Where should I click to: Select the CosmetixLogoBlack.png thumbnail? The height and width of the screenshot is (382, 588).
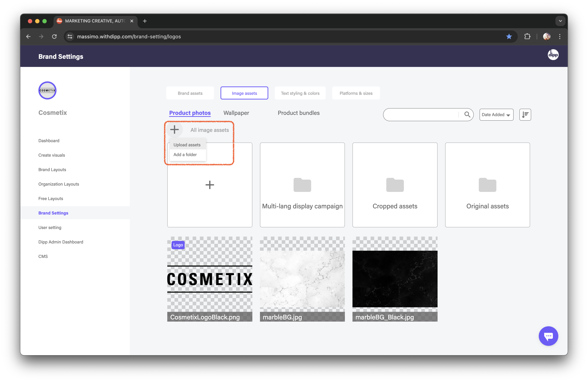coord(209,279)
